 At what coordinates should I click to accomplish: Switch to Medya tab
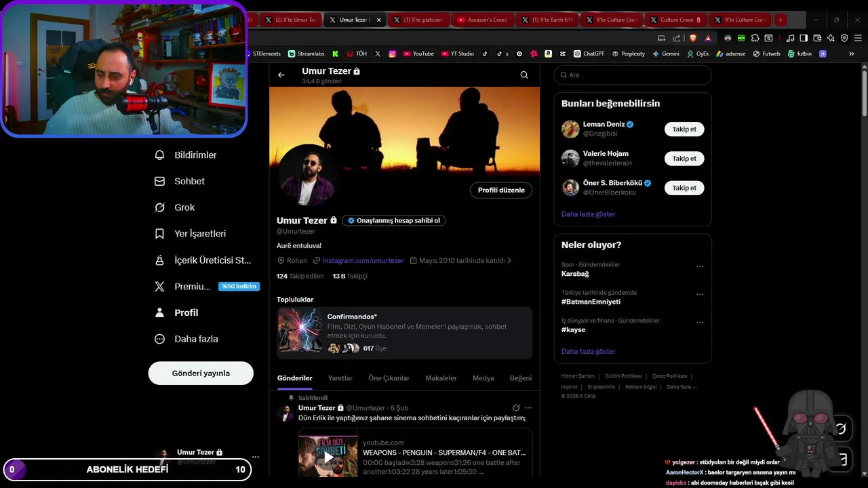click(483, 378)
